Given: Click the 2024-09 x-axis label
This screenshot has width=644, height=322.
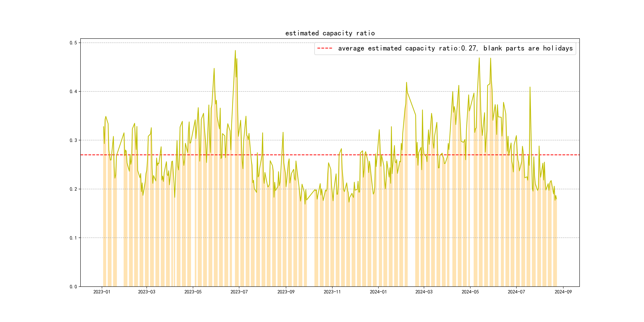Looking at the screenshot, I should tap(563, 292).
